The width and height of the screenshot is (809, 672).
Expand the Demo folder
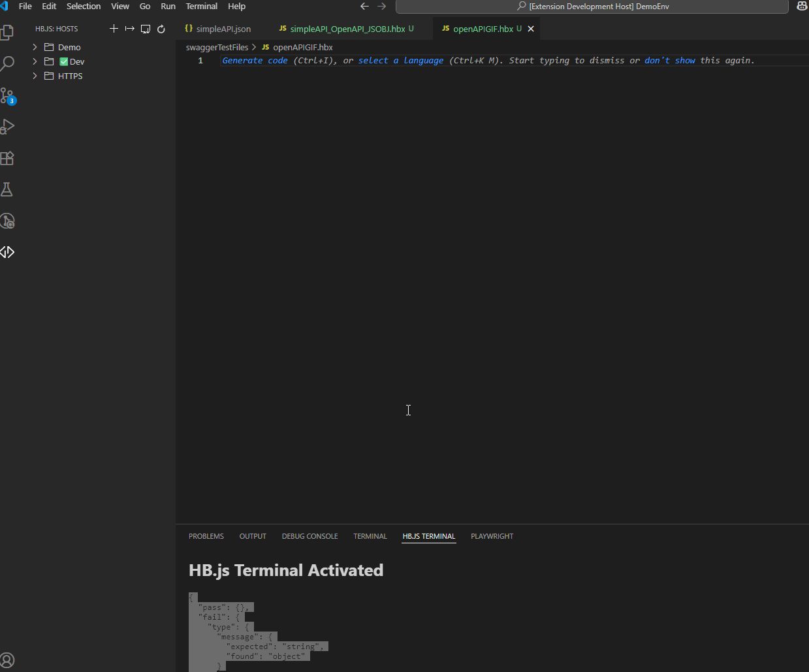point(35,46)
